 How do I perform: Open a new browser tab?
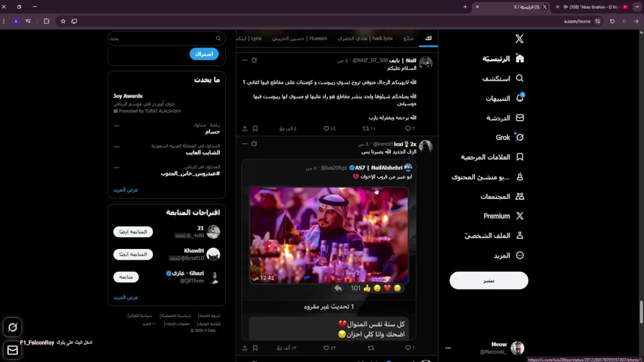point(465,7)
